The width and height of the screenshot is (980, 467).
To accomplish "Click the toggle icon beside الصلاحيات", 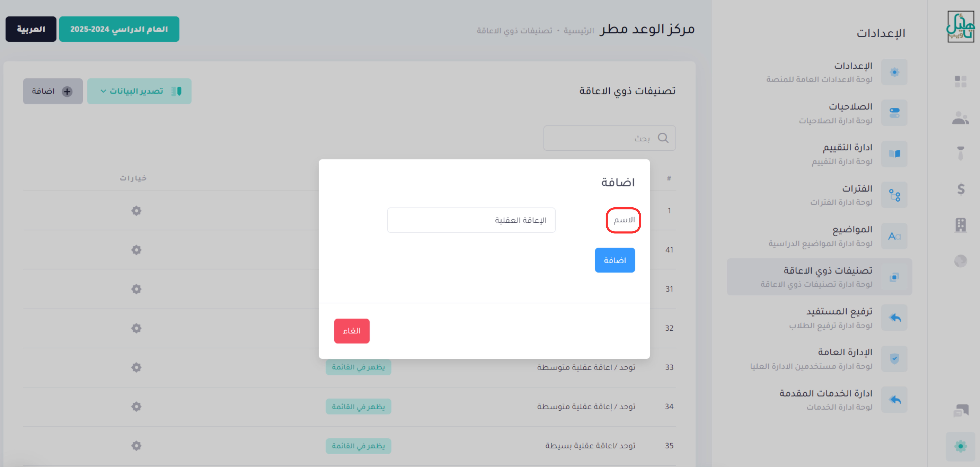I will tap(894, 113).
